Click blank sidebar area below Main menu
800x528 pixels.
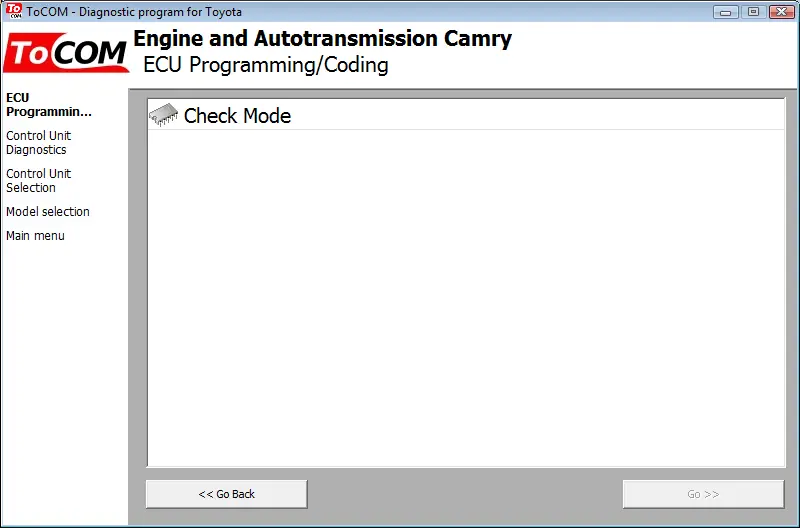pyautogui.click(x=64, y=383)
